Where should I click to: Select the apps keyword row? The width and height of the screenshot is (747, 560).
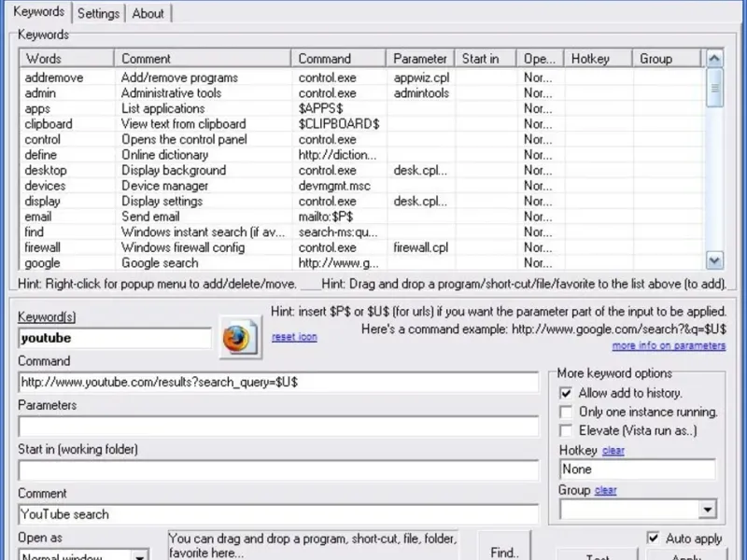[x=361, y=108]
